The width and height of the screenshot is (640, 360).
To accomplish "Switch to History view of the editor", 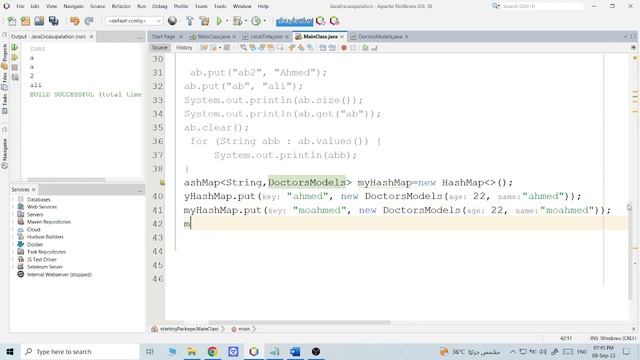I will [184, 48].
